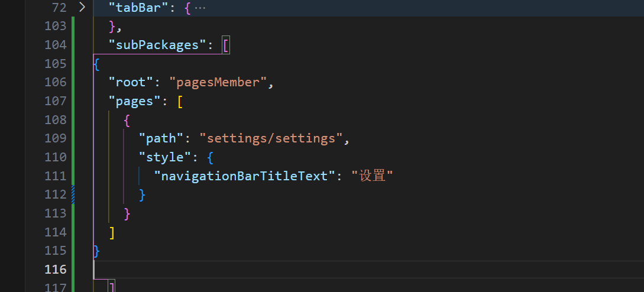Click line number 104 in the gutter
The width and height of the screenshot is (644, 292).
(x=56, y=45)
